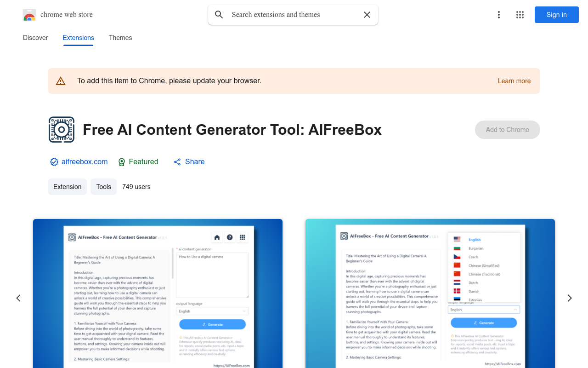
Task: Click the Extension category chip
Action: click(67, 187)
